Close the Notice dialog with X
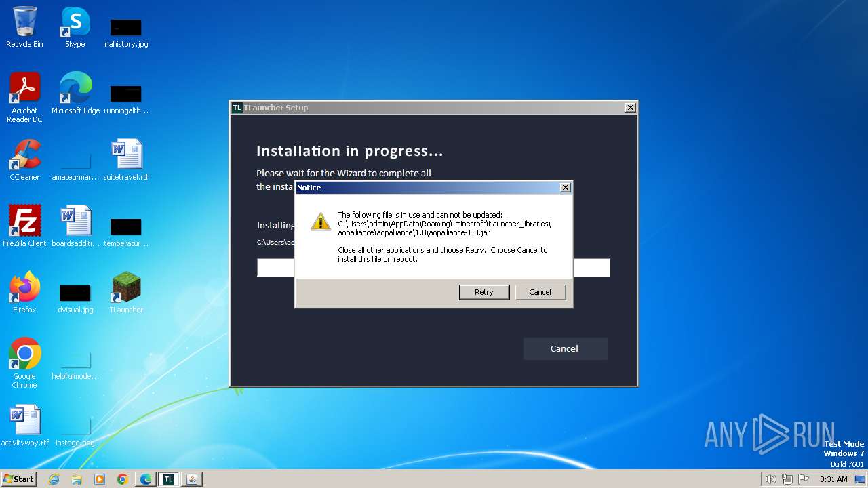The height and width of the screenshot is (488, 868). pyautogui.click(x=566, y=188)
